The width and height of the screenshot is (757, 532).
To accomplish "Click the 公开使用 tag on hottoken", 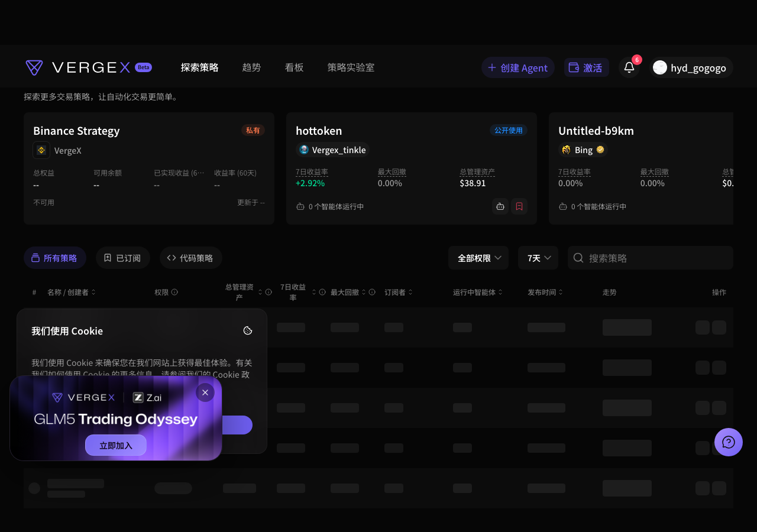I will (509, 130).
